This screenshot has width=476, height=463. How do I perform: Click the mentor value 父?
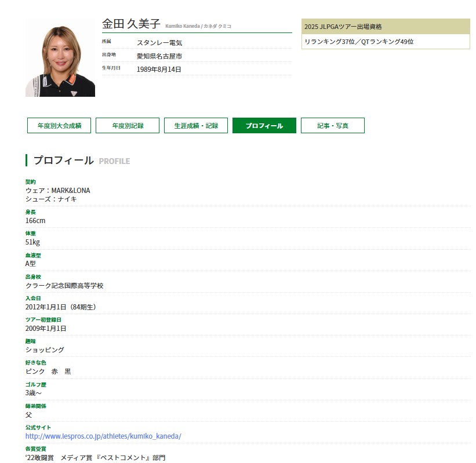28,415
